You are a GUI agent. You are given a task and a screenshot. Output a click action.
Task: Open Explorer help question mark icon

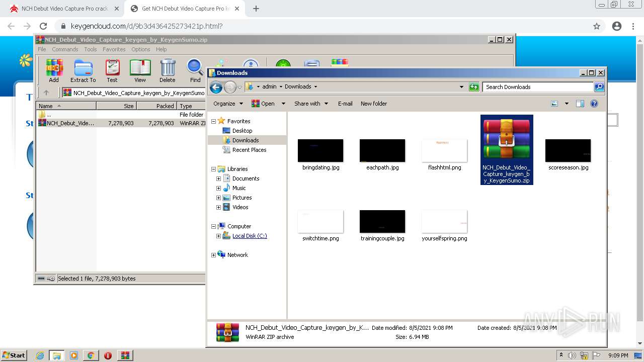(594, 104)
